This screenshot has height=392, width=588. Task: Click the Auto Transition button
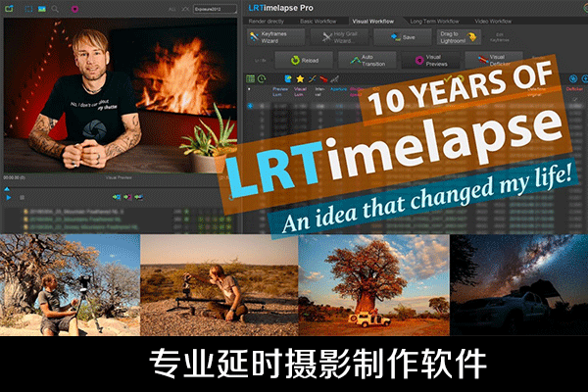tap(367, 60)
